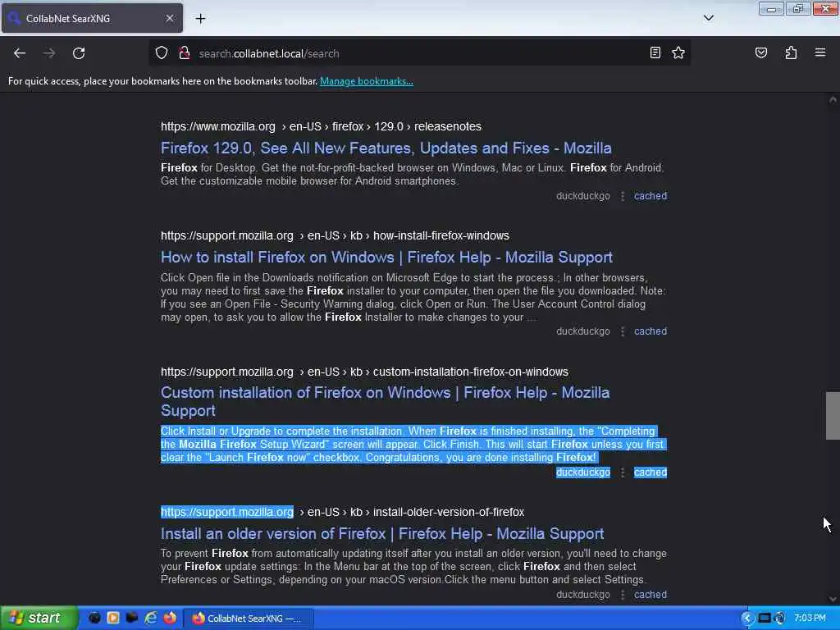The height and width of the screenshot is (630, 840).
Task: Expand hidden system tray icons arrow
Action: coord(746,619)
